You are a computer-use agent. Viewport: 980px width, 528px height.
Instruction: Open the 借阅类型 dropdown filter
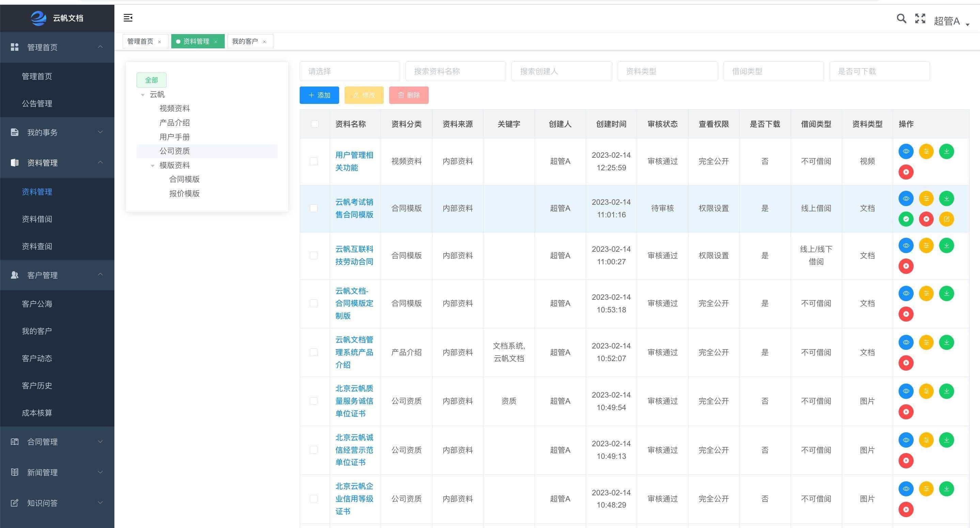tap(773, 71)
